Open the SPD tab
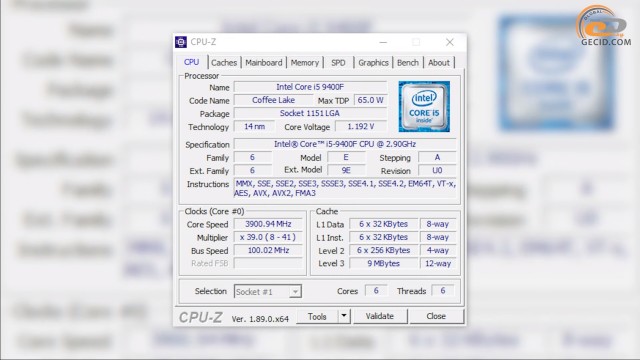The image size is (640, 360). [x=338, y=63]
